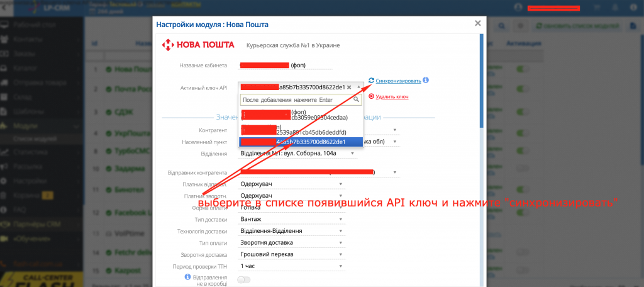Click the Нова Пошта logo in the dialog

click(x=198, y=45)
